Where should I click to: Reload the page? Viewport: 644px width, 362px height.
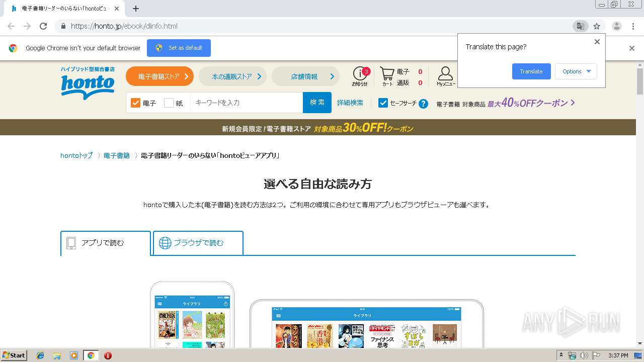(43, 26)
